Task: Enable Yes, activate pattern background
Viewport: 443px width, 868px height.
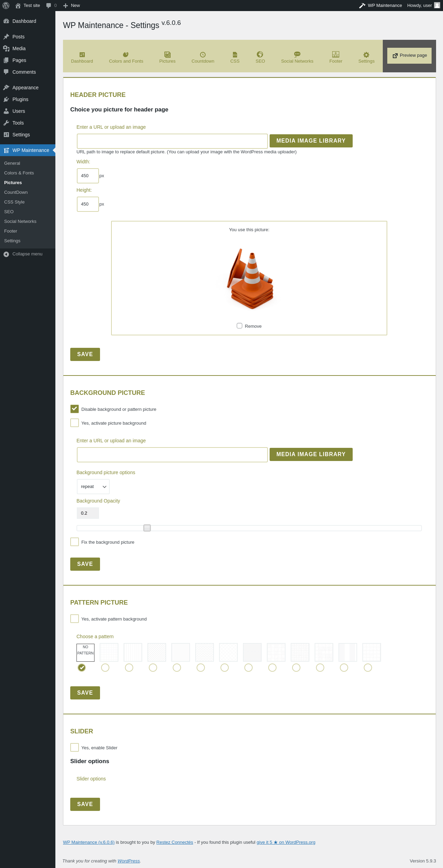Action: pos(74,618)
